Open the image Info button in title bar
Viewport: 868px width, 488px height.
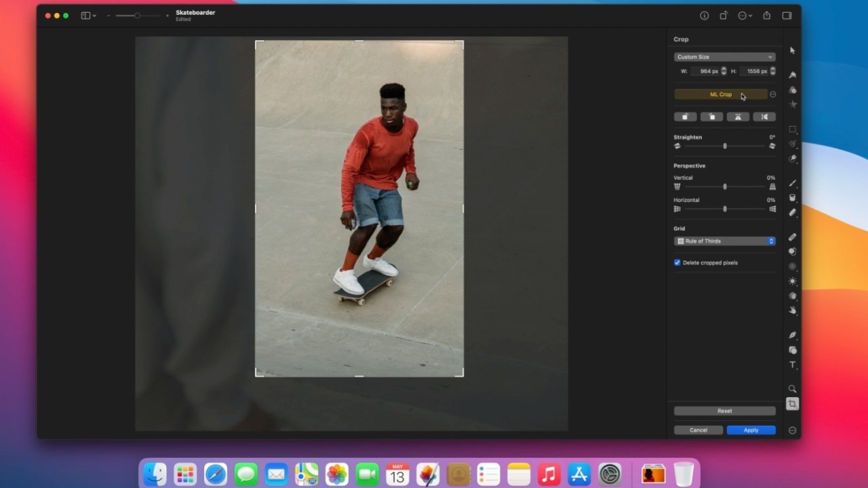(x=704, y=16)
